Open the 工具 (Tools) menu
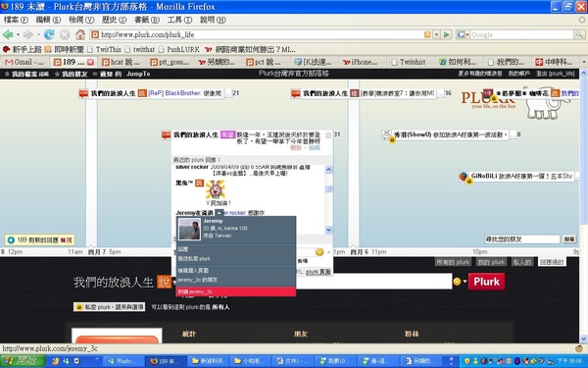Viewport: 588px width, 368px height. (179, 20)
